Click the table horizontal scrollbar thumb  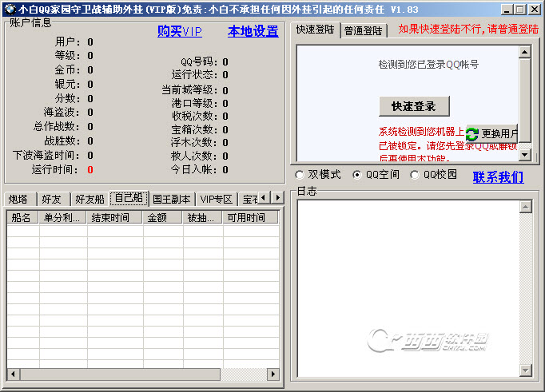tap(120, 374)
